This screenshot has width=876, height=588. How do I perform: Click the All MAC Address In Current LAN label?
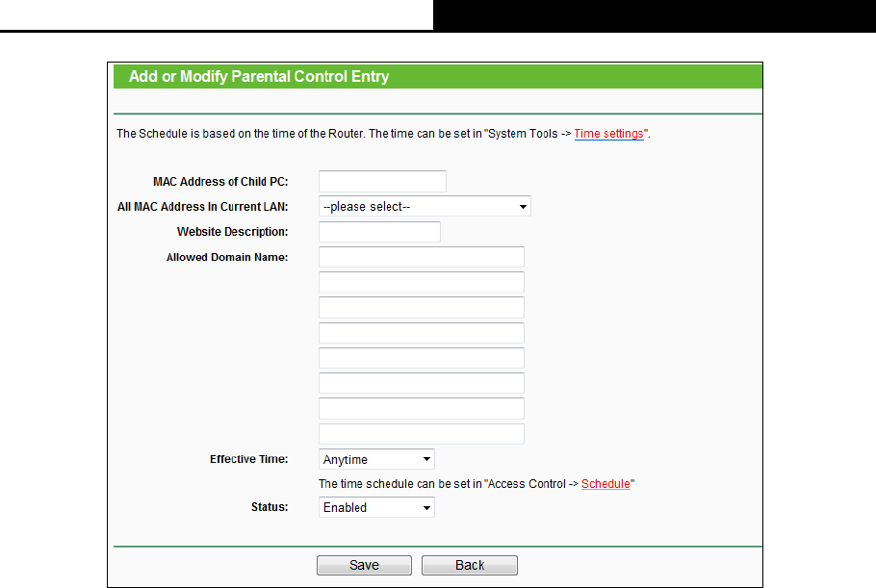(x=203, y=207)
